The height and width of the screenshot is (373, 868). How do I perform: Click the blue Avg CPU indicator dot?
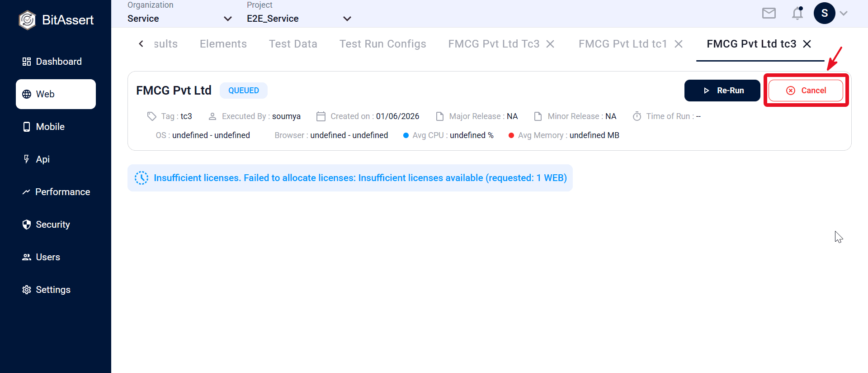[x=406, y=135]
